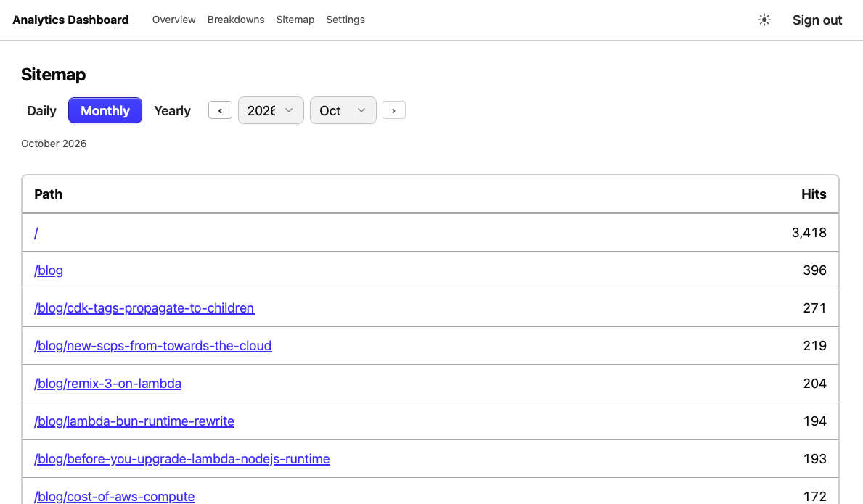Viewport: 863px width, 504px height.
Task: Open /blog/lambda-bun-runtime-rewrite link
Action: click(x=134, y=421)
